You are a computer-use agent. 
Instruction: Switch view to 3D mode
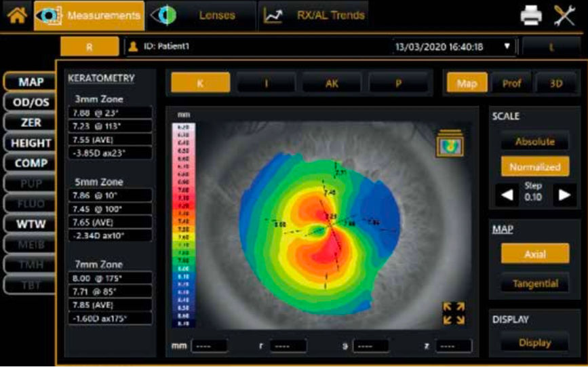pyautogui.click(x=556, y=83)
